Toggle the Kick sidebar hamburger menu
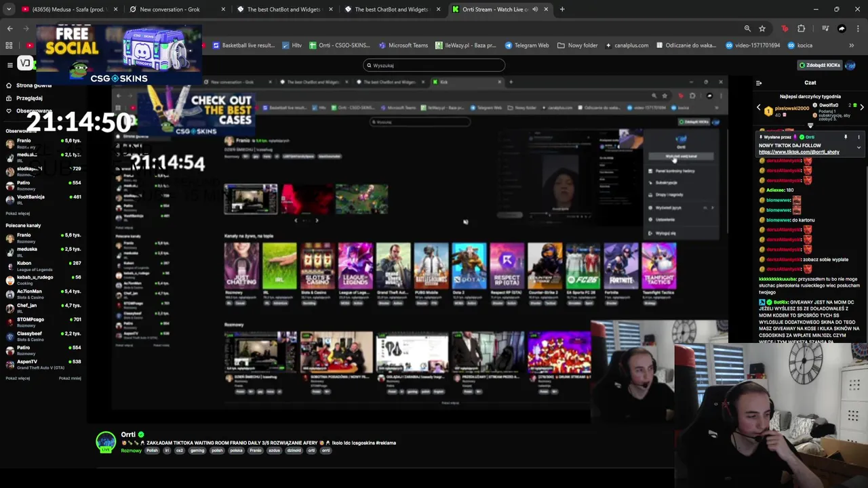Viewport: 868px width, 488px height. click(9, 65)
